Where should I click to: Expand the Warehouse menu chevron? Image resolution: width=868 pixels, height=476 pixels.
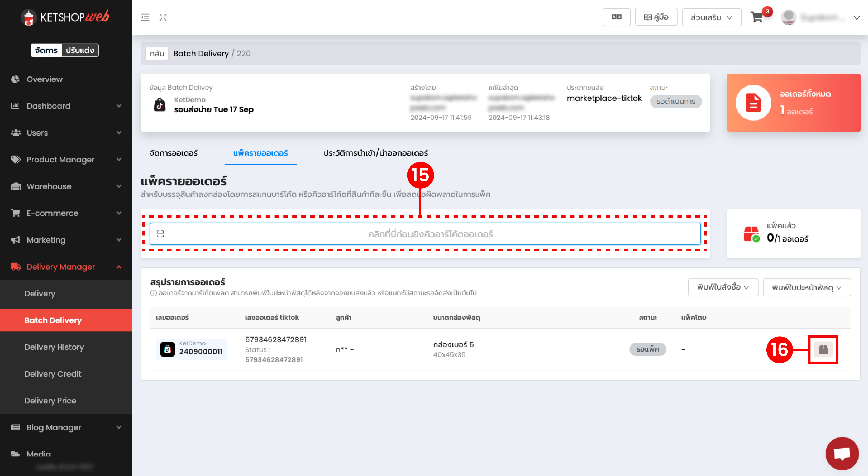(x=119, y=186)
